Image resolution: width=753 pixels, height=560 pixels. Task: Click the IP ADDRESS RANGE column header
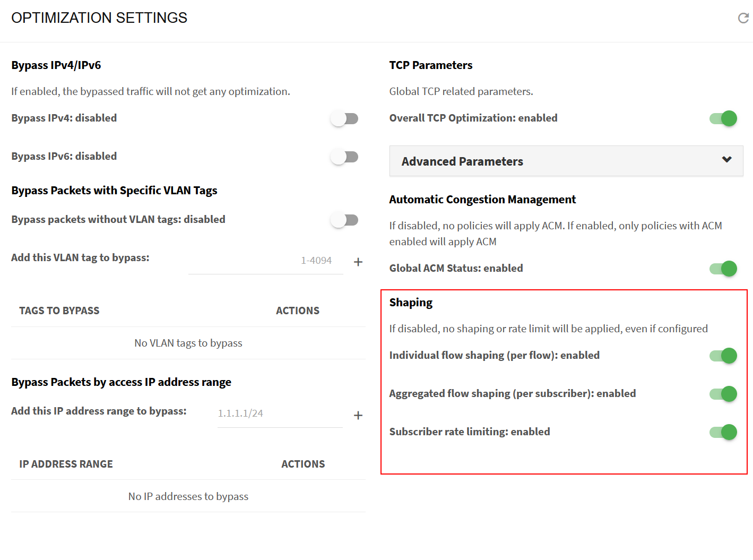pyautogui.click(x=66, y=464)
